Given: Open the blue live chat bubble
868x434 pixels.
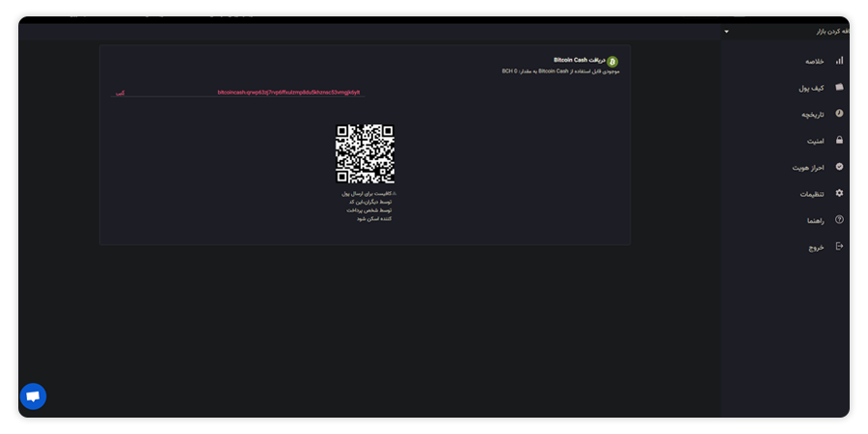Looking at the screenshot, I should click(x=33, y=396).
